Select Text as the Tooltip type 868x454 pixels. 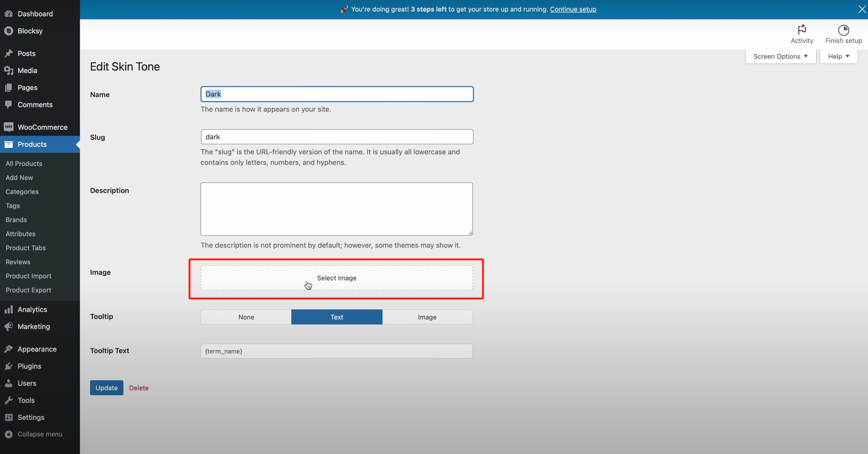[x=336, y=317]
